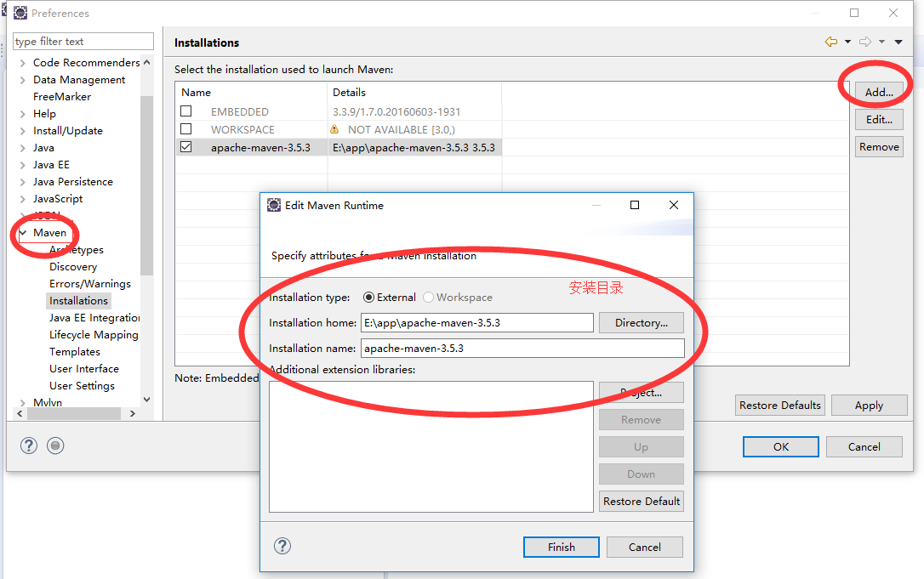
Task: Click the tree pane vertical scrollbar thumb
Action: coord(146,185)
